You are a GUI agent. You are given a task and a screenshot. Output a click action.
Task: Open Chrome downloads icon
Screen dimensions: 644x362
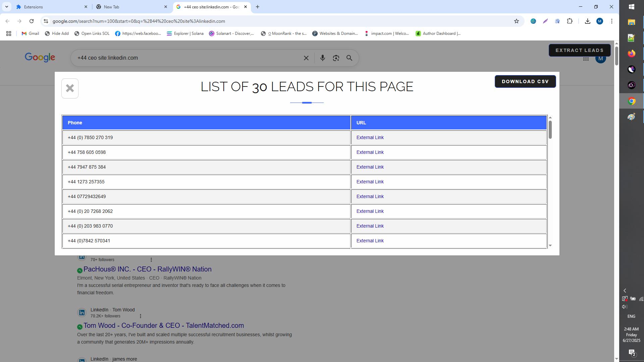coord(587,21)
